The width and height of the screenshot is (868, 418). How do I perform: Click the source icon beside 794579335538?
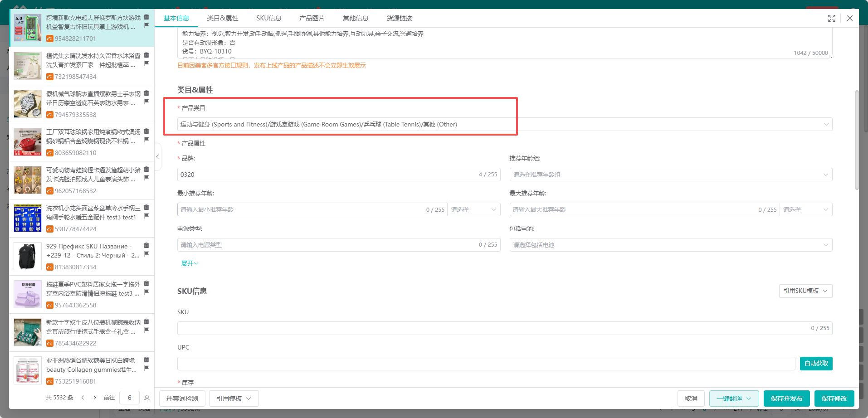[x=50, y=115]
